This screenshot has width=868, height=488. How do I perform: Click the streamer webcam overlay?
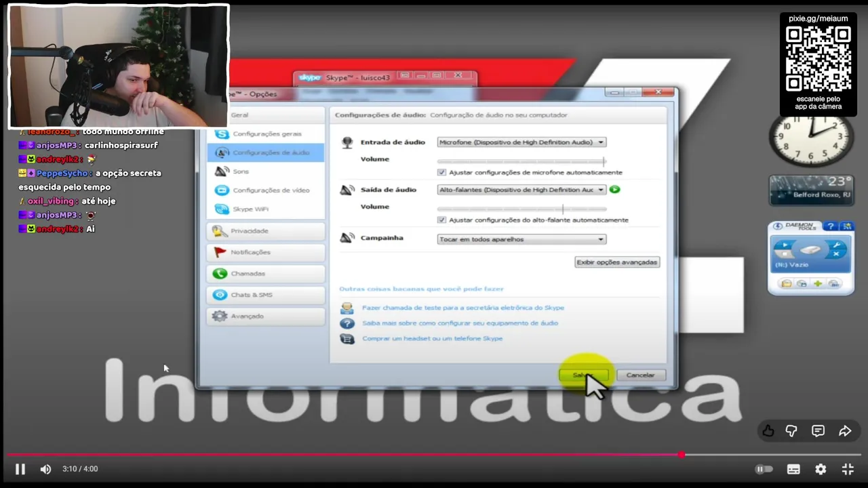(x=119, y=66)
